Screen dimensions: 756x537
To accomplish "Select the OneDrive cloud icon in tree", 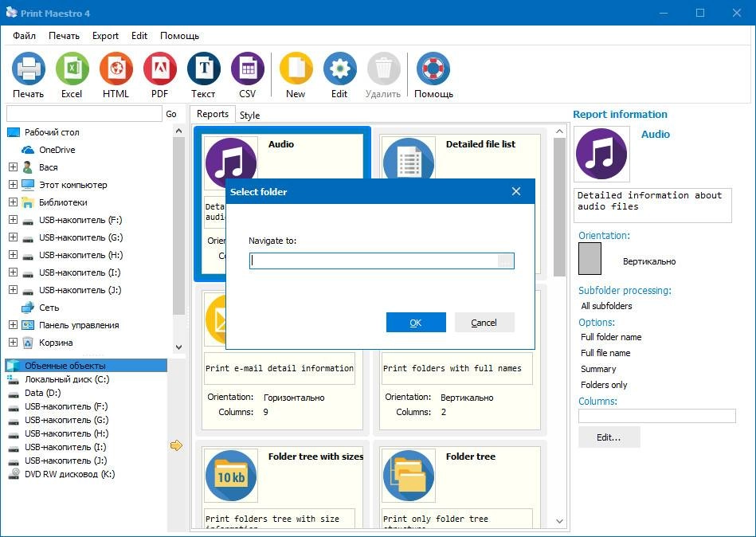I will click(x=28, y=150).
